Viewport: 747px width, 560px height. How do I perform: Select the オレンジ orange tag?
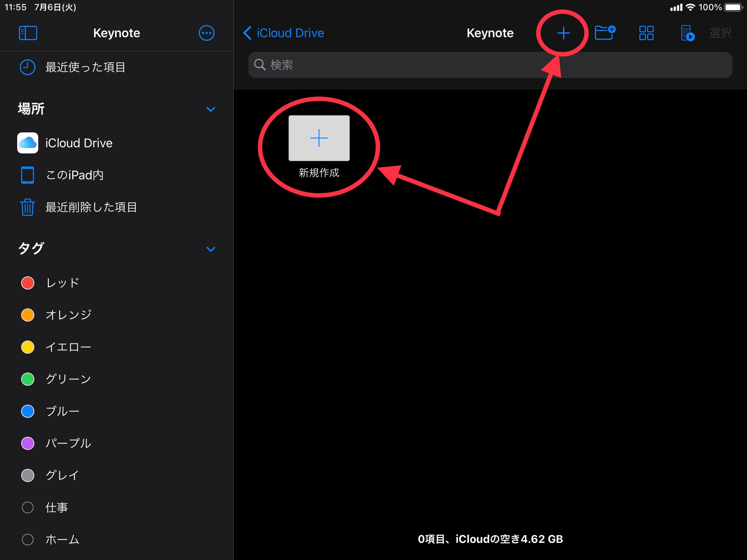pyautogui.click(x=117, y=315)
